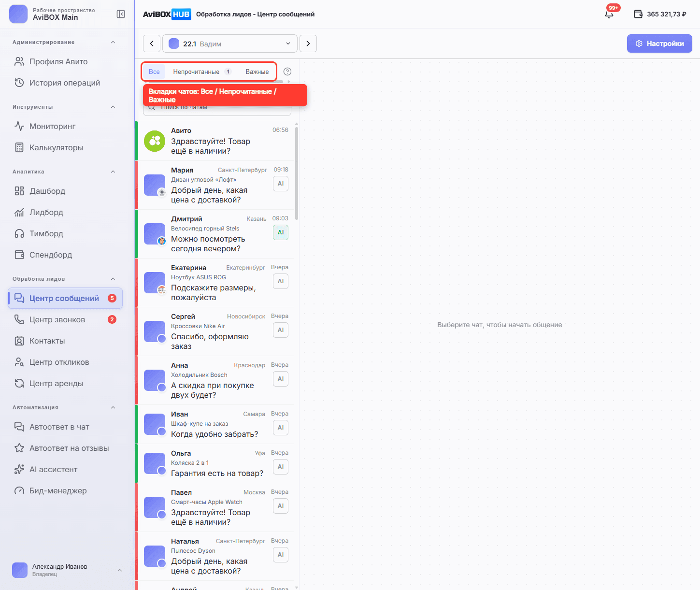Open notifications bell with 99+ badge
700x590 pixels.
(x=609, y=14)
